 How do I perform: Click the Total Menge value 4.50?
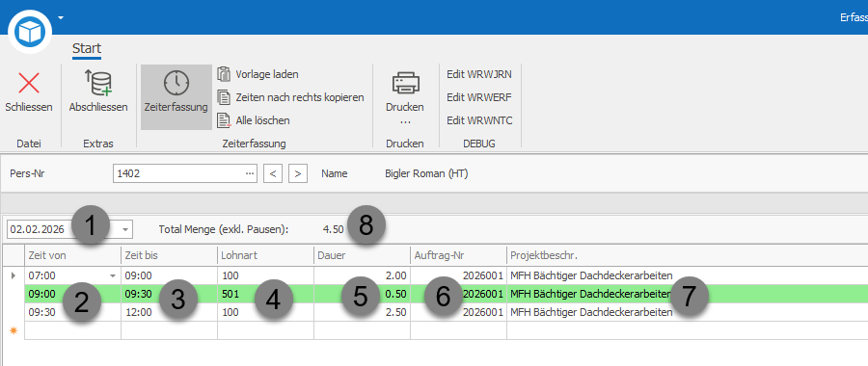point(334,228)
